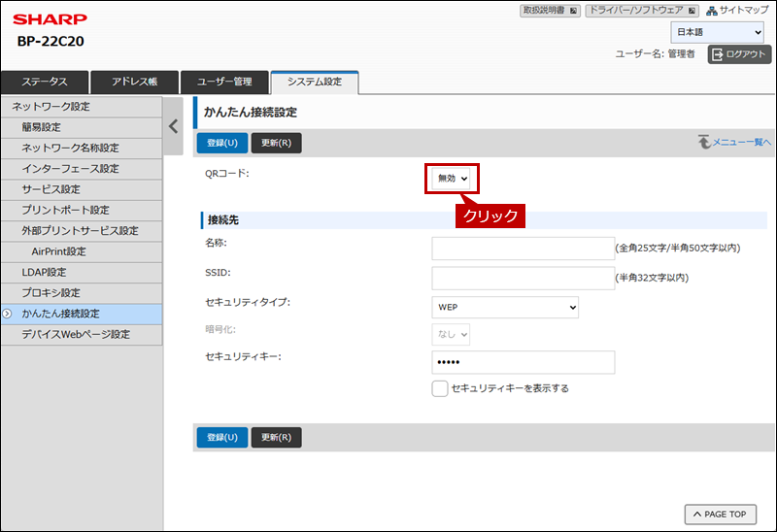Open ドライバー/ソフトウェア download link

click(642, 11)
